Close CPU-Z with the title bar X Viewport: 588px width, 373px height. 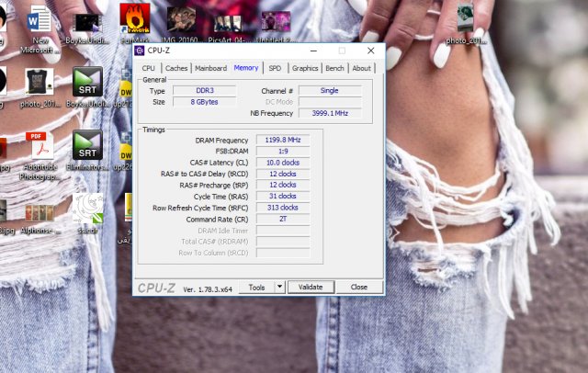pos(371,51)
